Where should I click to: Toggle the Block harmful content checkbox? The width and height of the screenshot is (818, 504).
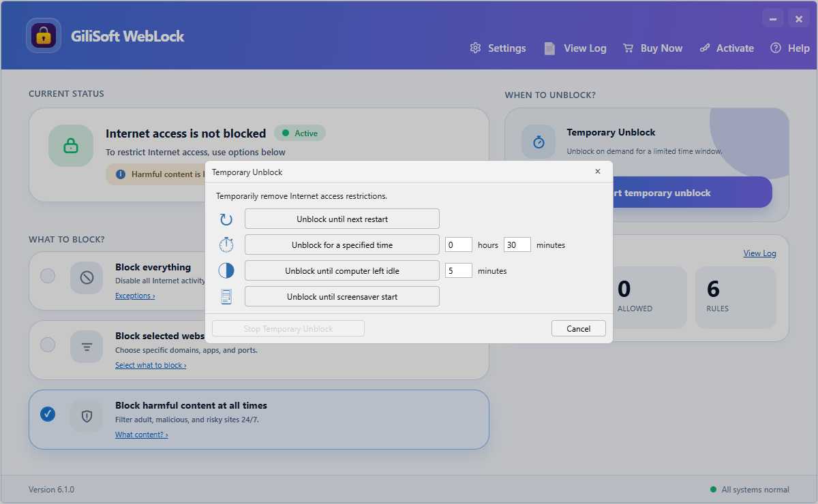(x=48, y=414)
